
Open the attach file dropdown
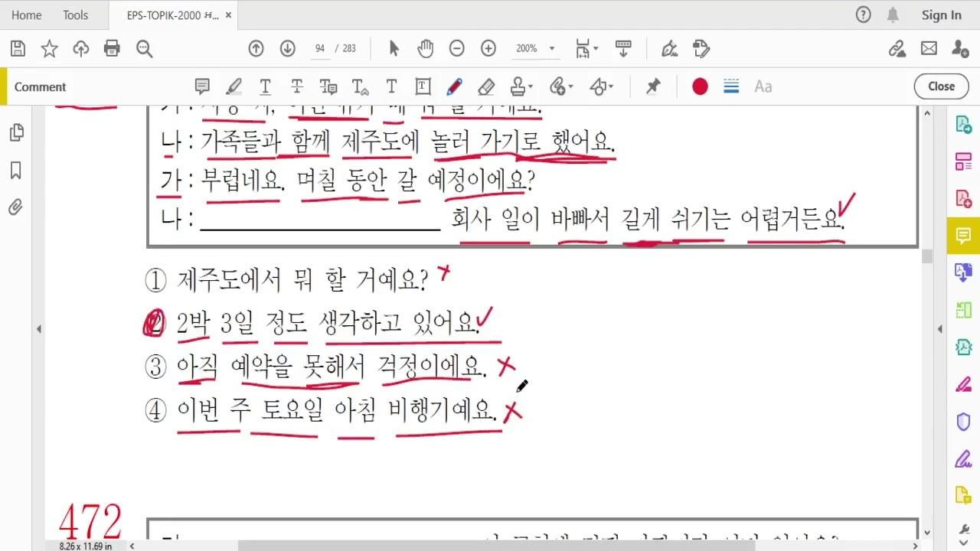562,86
